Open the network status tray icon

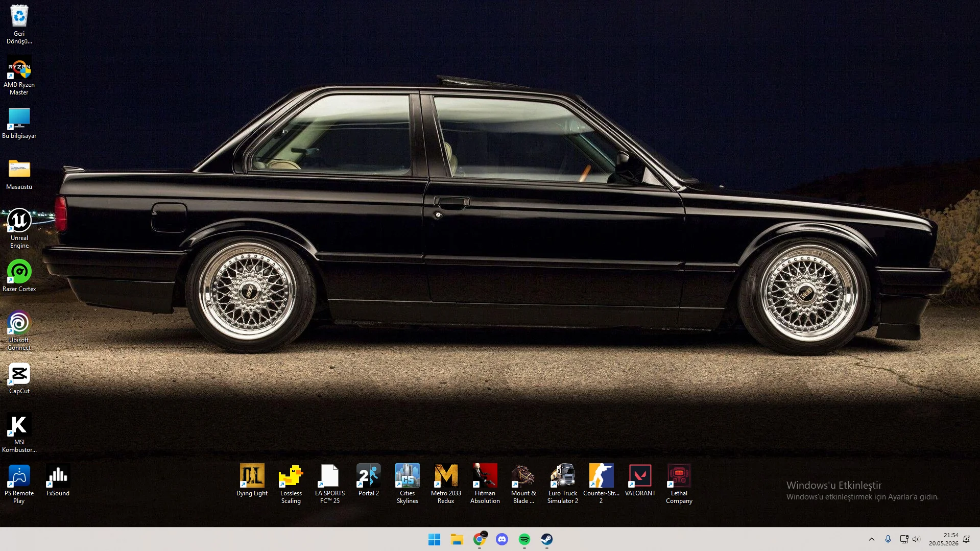pyautogui.click(x=904, y=539)
